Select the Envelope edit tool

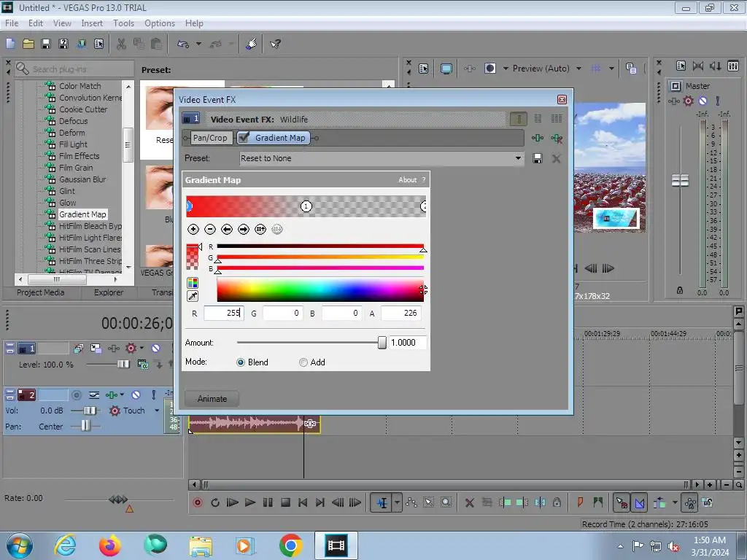click(x=411, y=502)
